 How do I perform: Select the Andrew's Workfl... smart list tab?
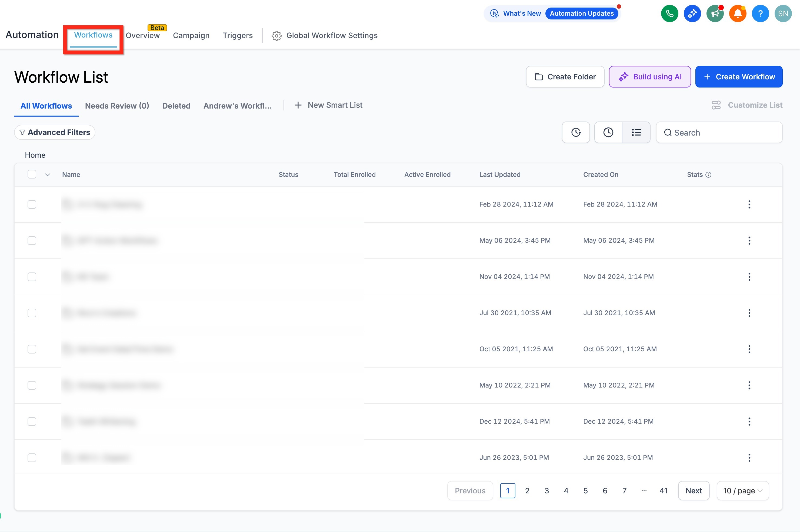[238, 106]
